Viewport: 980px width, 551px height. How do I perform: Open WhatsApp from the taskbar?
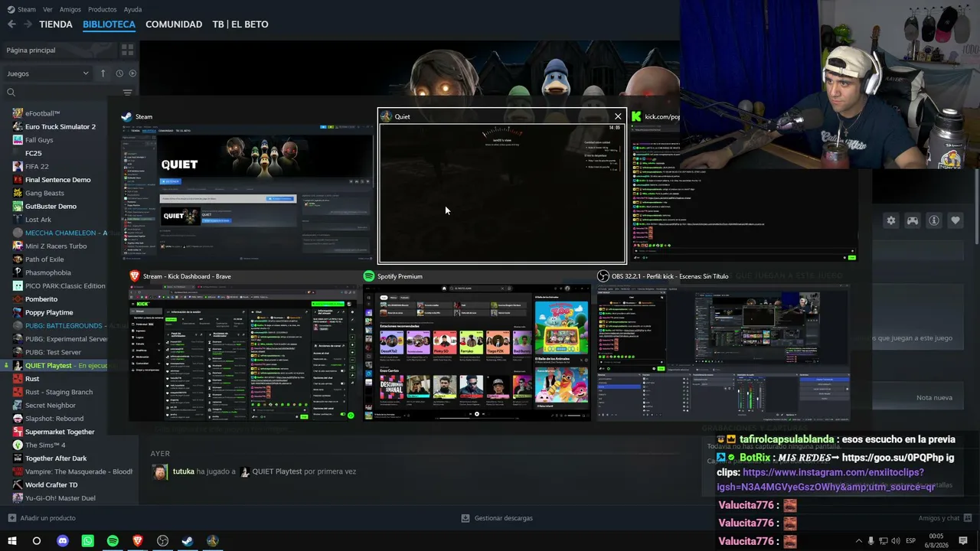[x=87, y=541]
